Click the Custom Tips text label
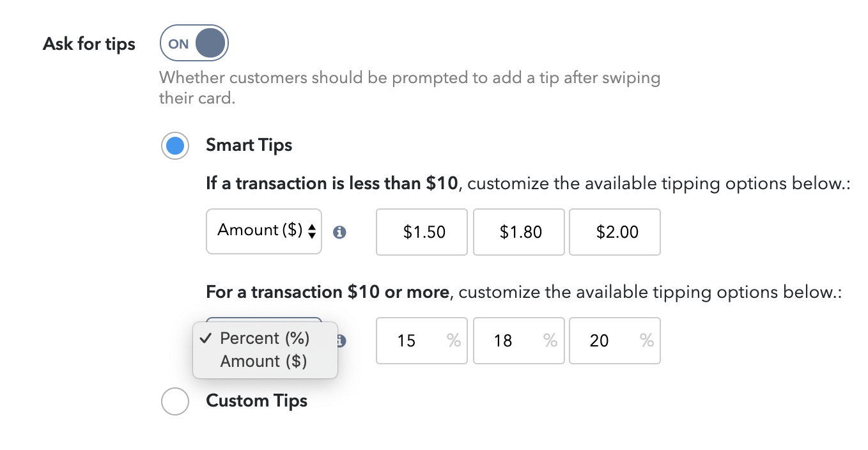This screenshot has height=450, width=868. (x=256, y=401)
